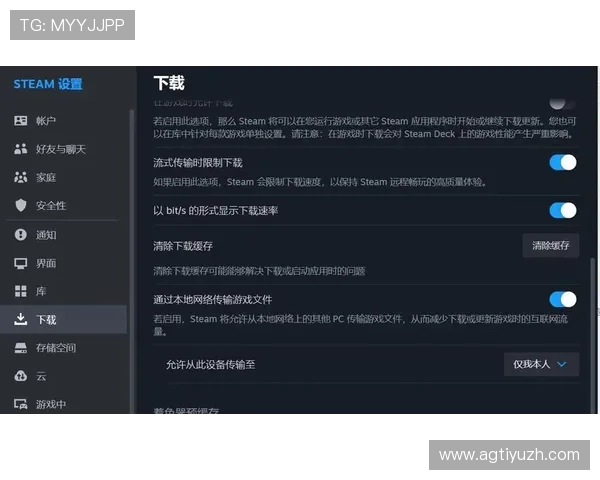The image size is (600, 480).
Task: Click the 界面 monitor icon
Action: click(x=21, y=263)
